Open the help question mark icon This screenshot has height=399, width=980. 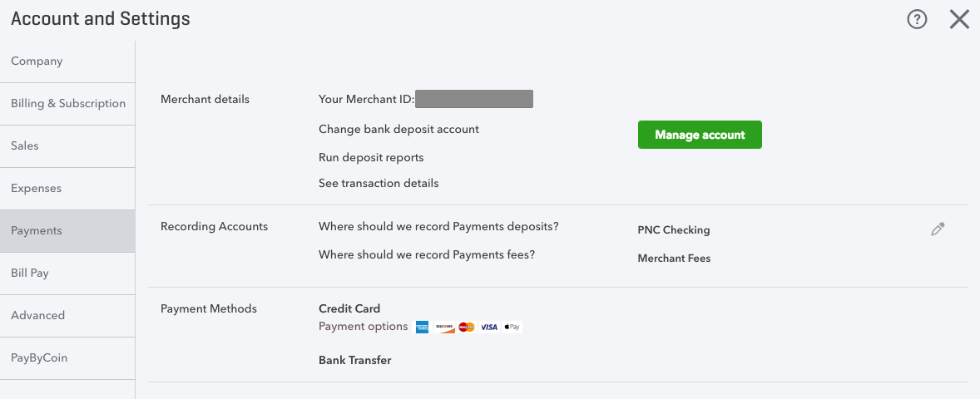pos(917,20)
